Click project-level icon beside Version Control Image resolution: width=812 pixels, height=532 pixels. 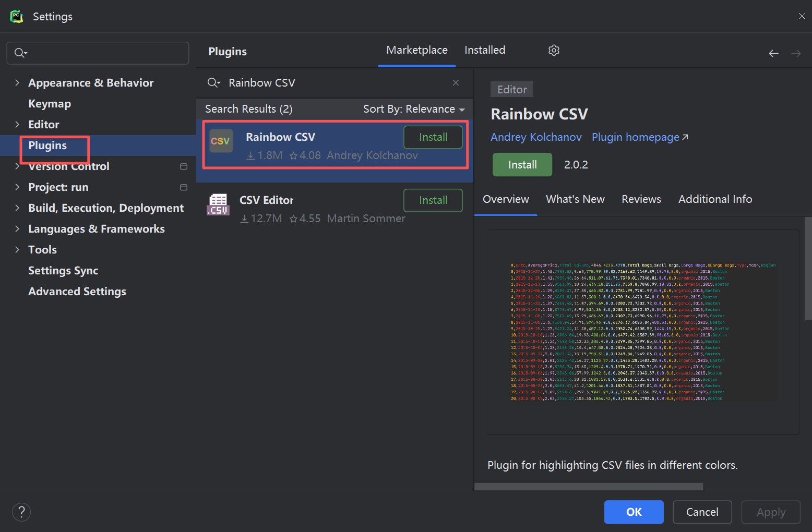[184, 166]
